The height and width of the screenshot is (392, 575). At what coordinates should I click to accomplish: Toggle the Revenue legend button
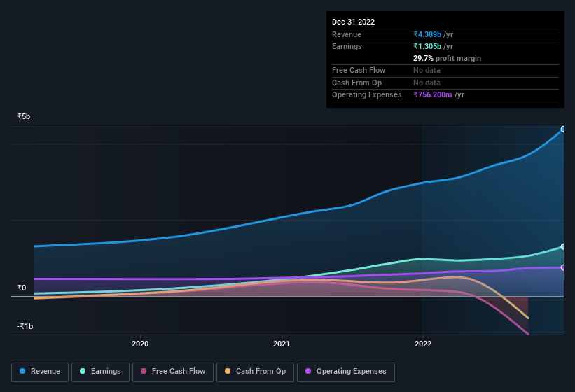tap(40, 372)
